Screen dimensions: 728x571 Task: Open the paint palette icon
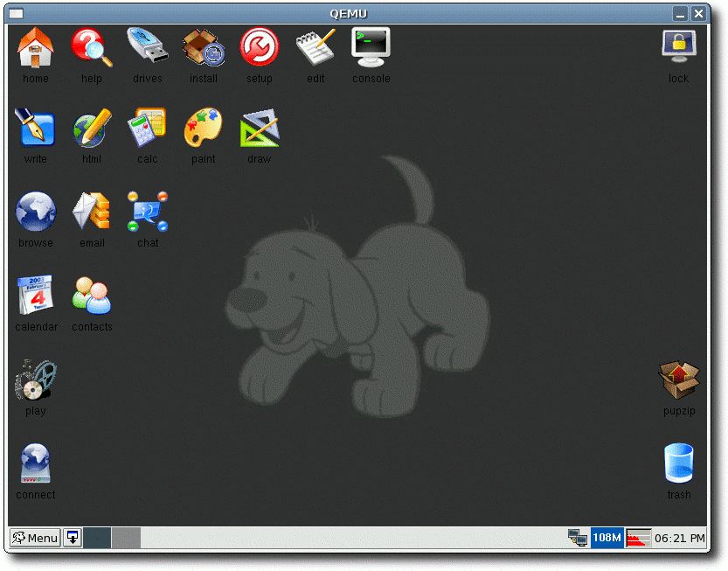[204, 128]
